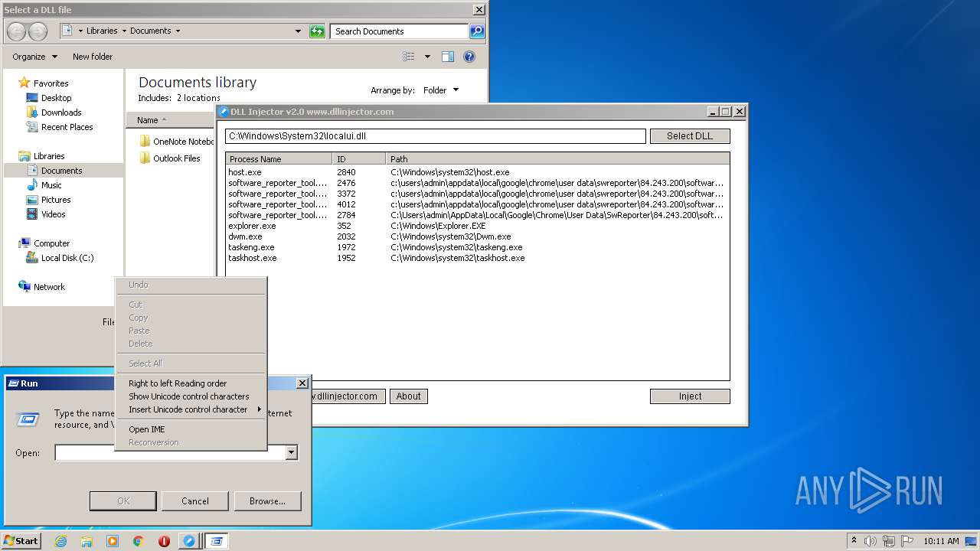This screenshot has height=551, width=980.
Task: Click the DLL path input field
Action: 436,136
